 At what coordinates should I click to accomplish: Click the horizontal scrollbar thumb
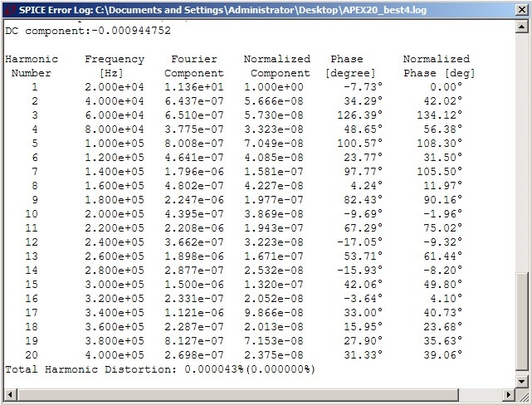coord(237,394)
